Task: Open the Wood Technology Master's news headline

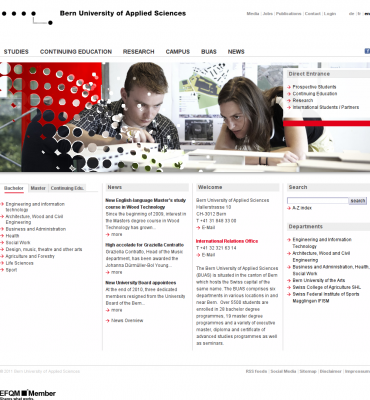Action: 146,204
